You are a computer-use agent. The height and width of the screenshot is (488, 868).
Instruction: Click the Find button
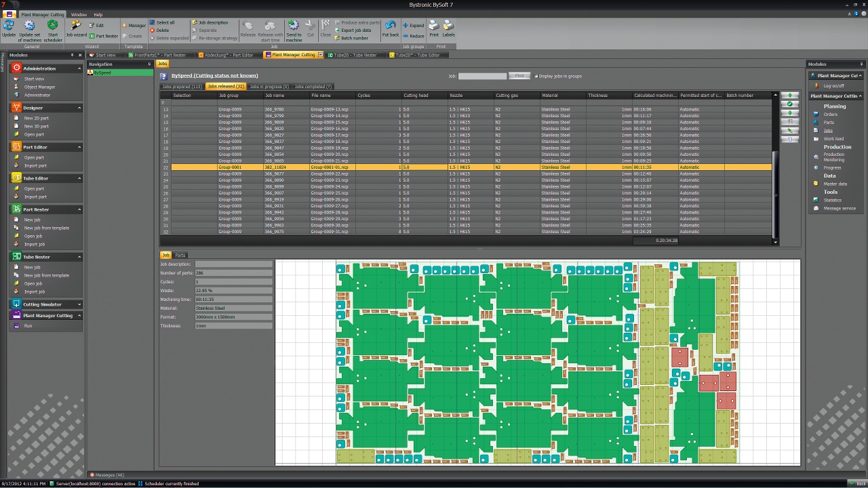point(519,76)
